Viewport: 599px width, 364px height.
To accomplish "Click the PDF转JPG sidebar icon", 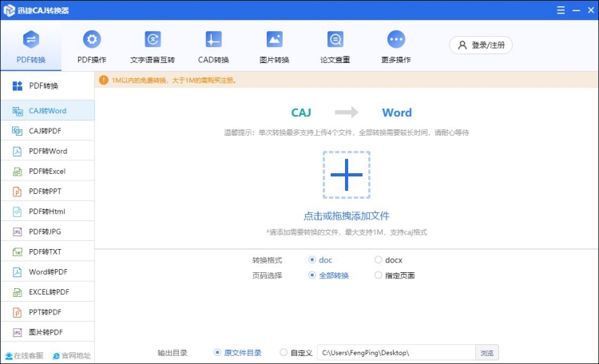I will pyautogui.click(x=18, y=231).
